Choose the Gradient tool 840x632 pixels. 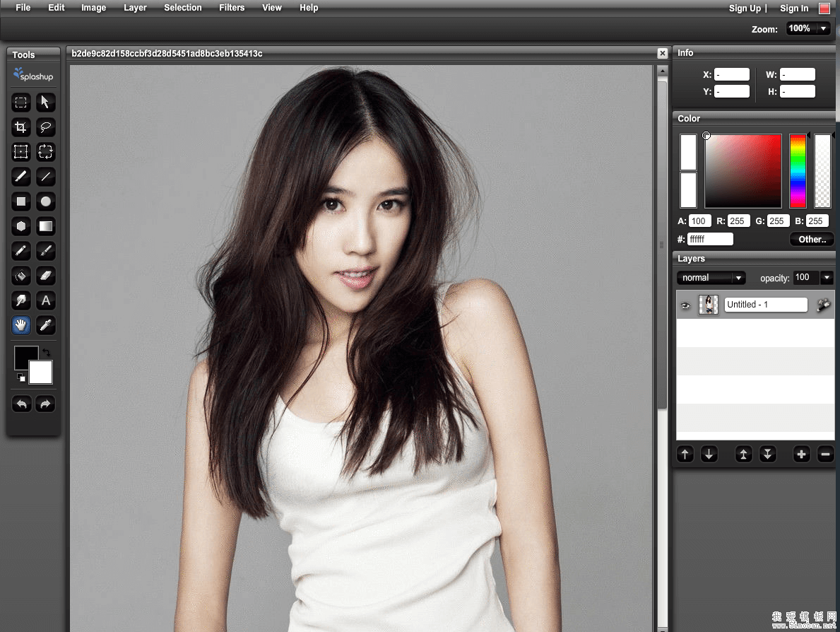[46, 226]
